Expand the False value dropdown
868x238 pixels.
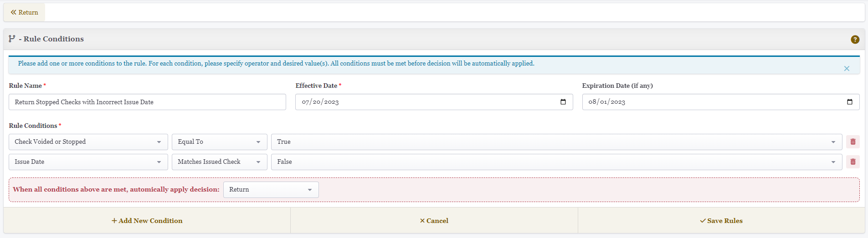[x=557, y=162]
